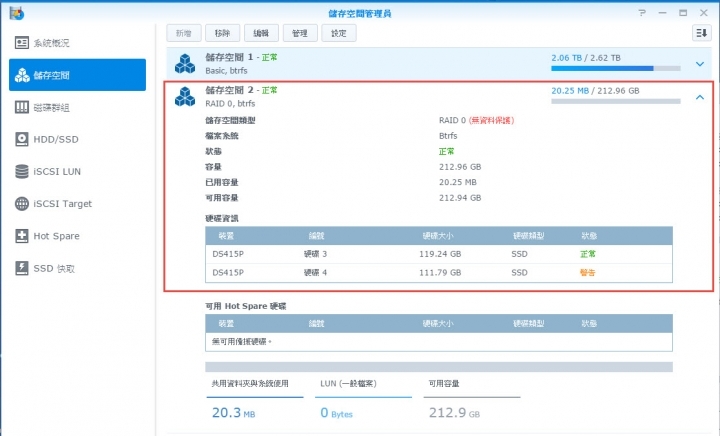
Task: Collapse 儲存空間 2 details chevron
Action: tap(700, 97)
